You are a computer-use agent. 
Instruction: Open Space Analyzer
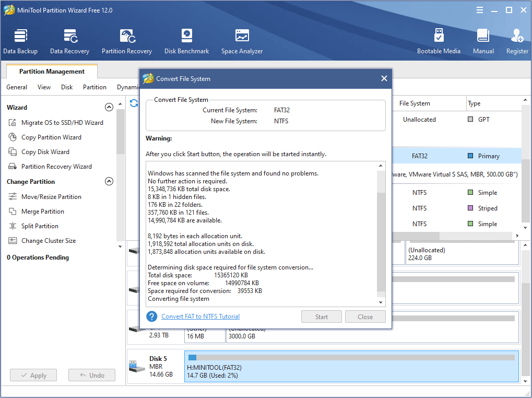click(242, 41)
